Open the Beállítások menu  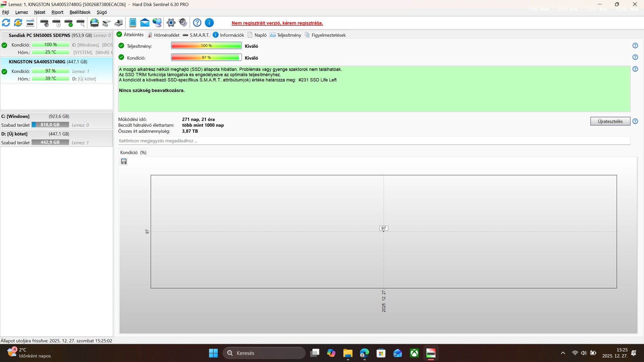pyautogui.click(x=80, y=12)
